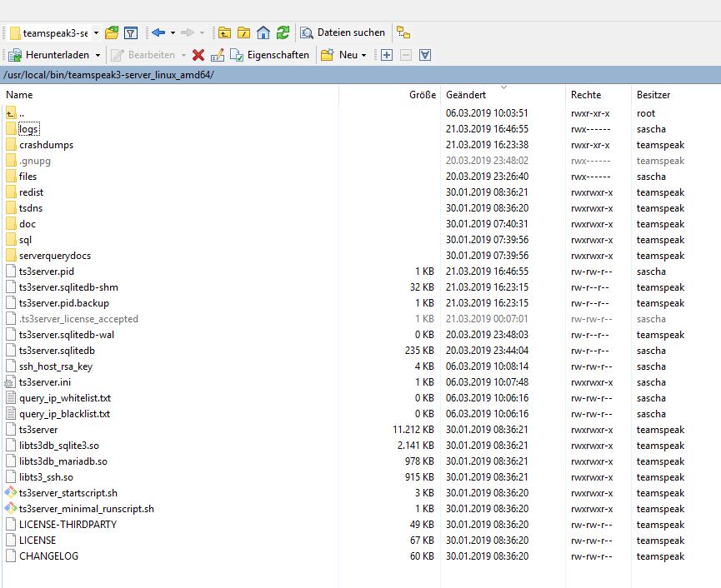Select the serverquerydocs folder name

coord(55,256)
